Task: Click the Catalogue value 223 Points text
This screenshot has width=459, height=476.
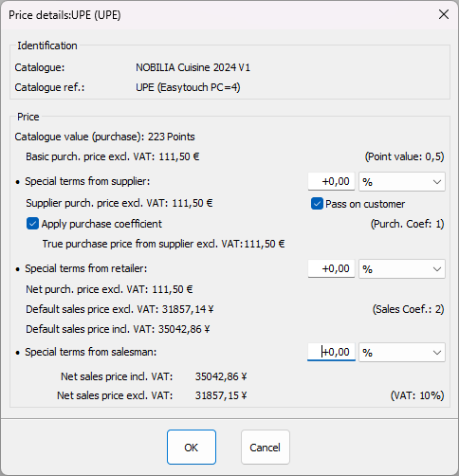Action: click(x=104, y=137)
